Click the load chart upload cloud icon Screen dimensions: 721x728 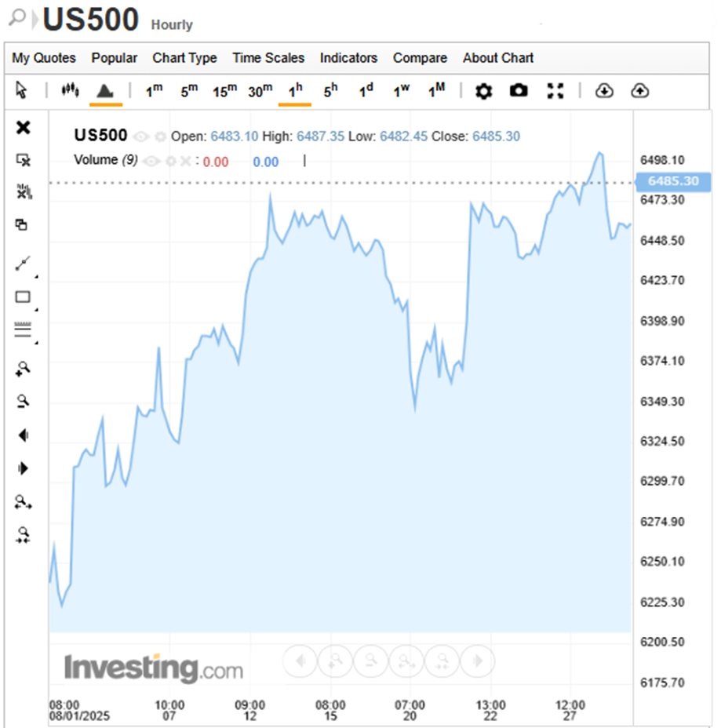coord(640,91)
